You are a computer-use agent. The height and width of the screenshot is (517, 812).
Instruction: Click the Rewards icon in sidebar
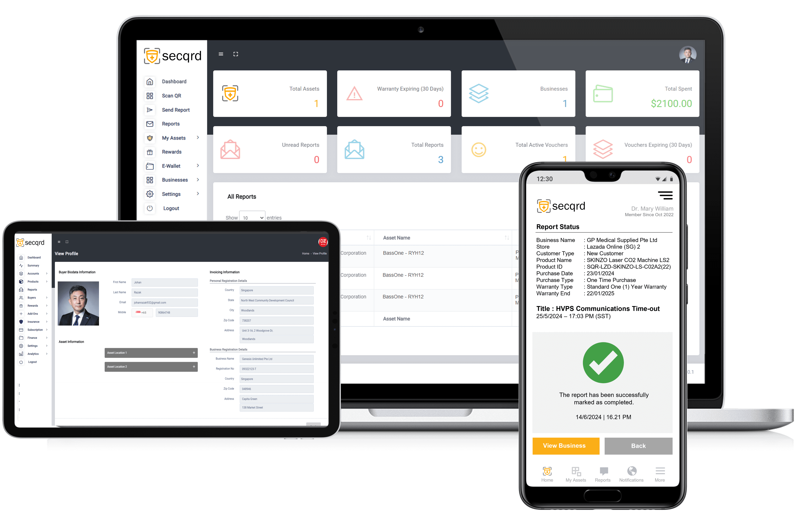pyautogui.click(x=150, y=152)
